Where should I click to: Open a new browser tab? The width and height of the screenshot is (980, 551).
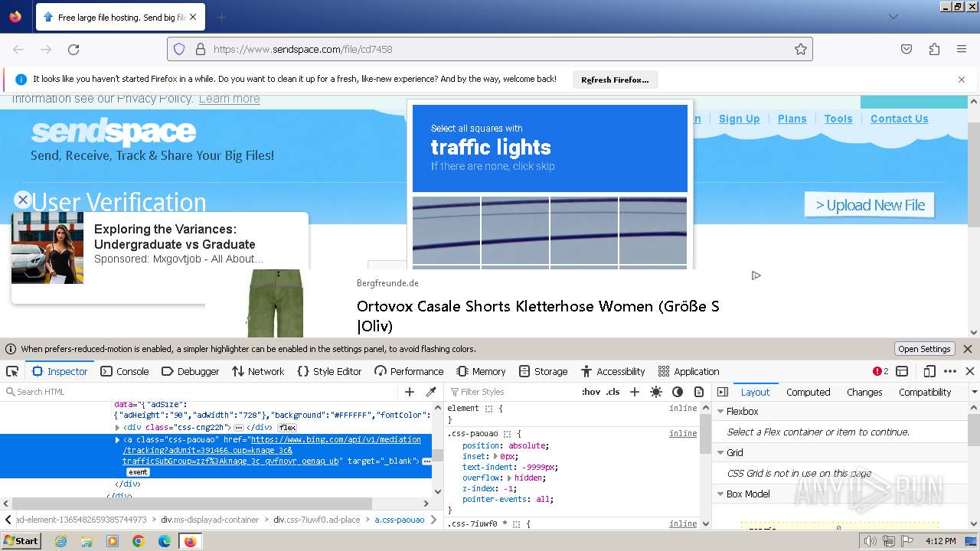point(221,17)
